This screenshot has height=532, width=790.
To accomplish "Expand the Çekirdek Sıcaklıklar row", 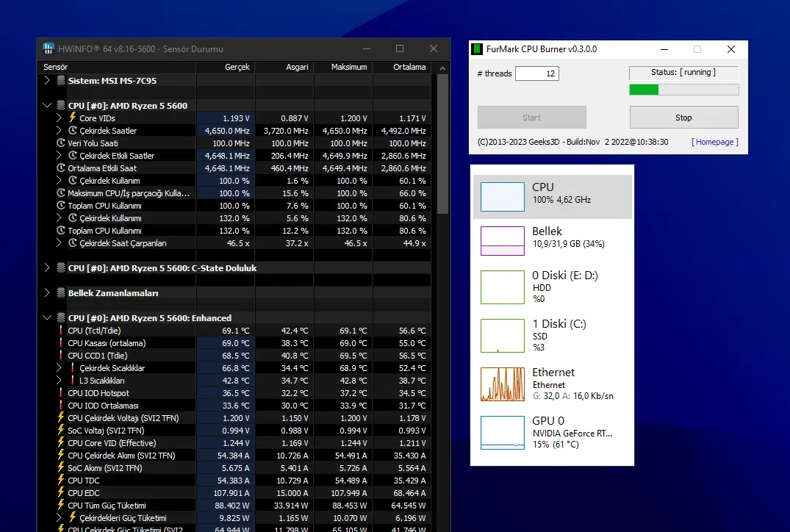I will point(59,367).
